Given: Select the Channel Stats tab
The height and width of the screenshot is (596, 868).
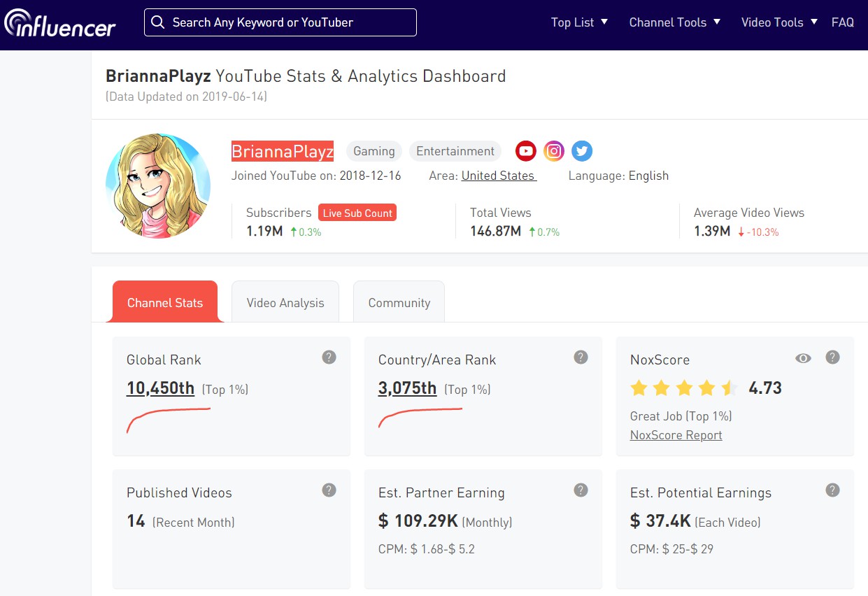Looking at the screenshot, I should (x=165, y=302).
